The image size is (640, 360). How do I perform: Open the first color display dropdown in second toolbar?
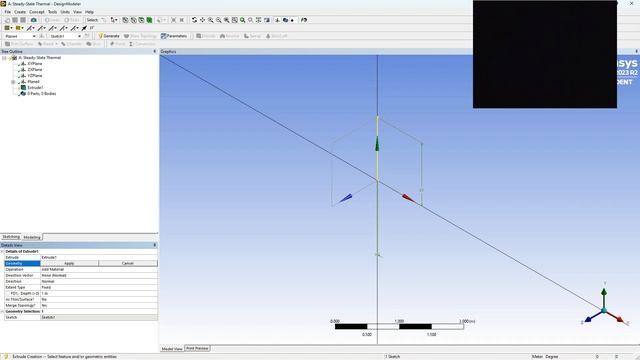(x=8, y=28)
